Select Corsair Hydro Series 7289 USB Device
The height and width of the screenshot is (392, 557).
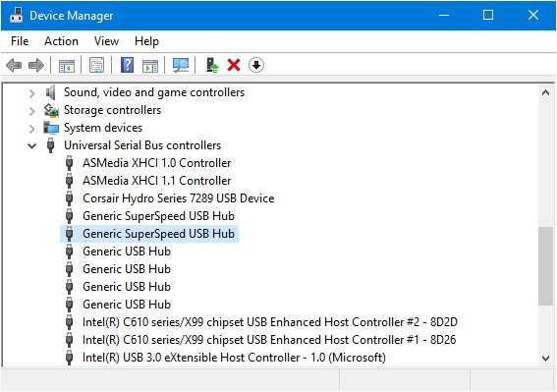click(179, 198)
